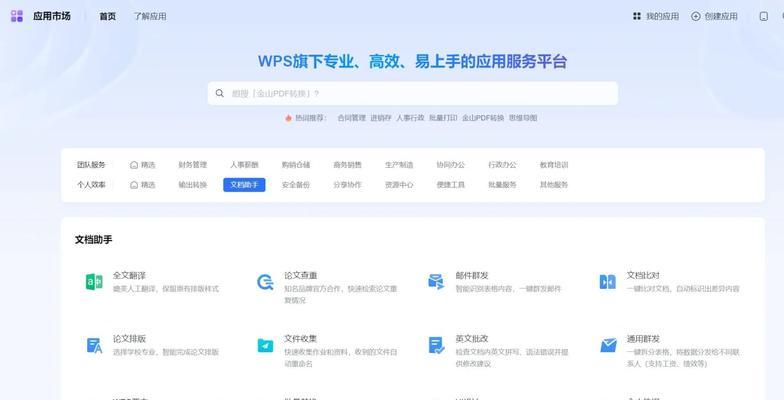The width and height of the screenshot is (784, 400).
Task: Select 精选 in the 个人效率 row
Action: (x=142, y=185)
